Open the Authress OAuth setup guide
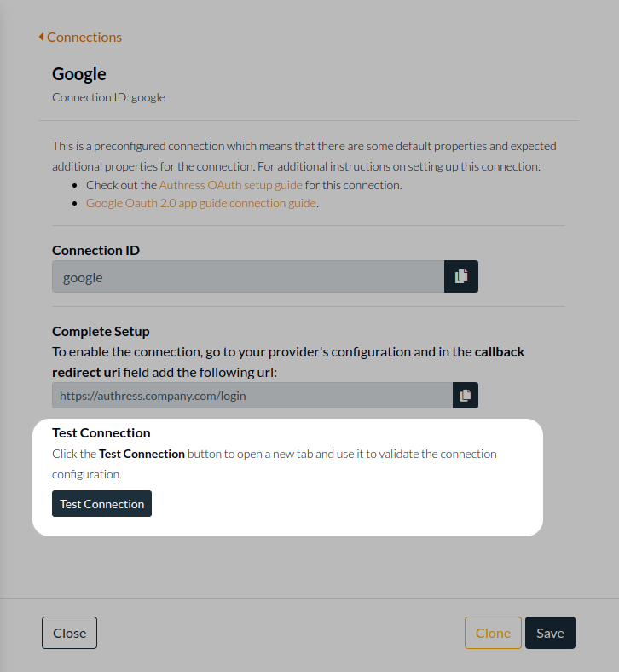Viewport: 619px width, 672px height. [230, 185]
